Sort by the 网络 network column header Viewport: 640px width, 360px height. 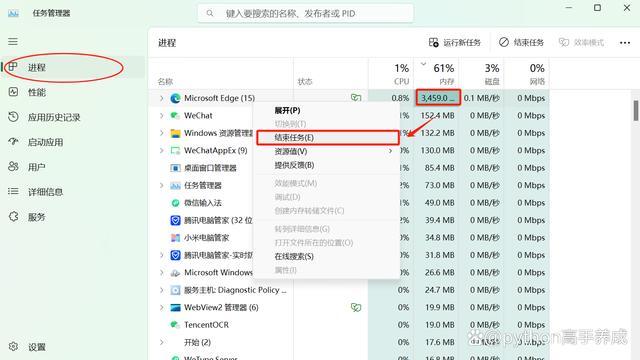coord(527,73)
